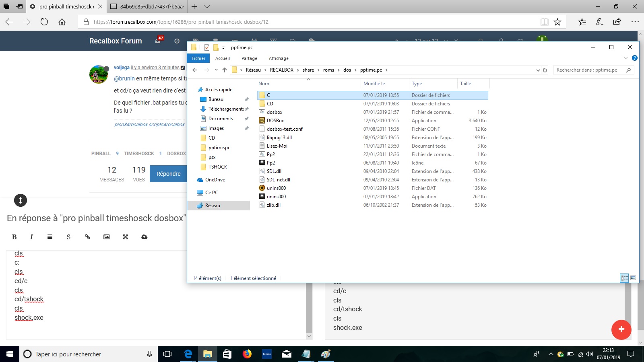The width and height of the screenshot is (644, 362).
Task: Click the Explorer back navigation arrow
Action: point(195,70)
